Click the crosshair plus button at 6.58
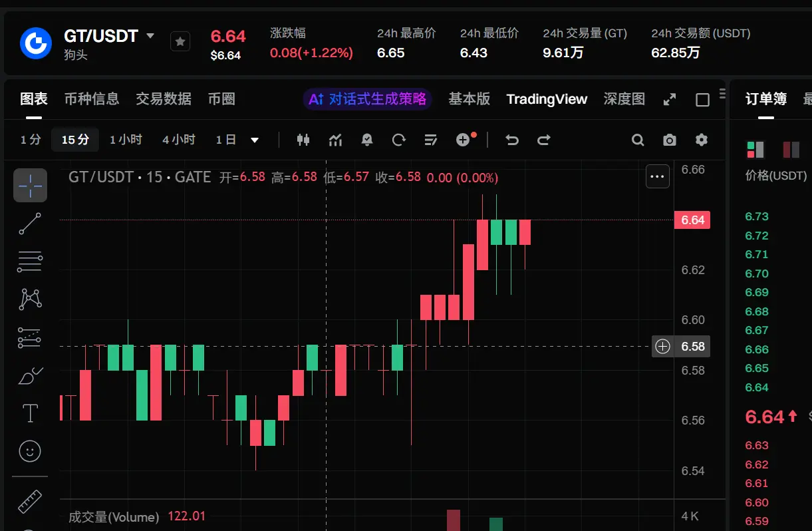Screen dimensions: 812x531 [662, 346]
